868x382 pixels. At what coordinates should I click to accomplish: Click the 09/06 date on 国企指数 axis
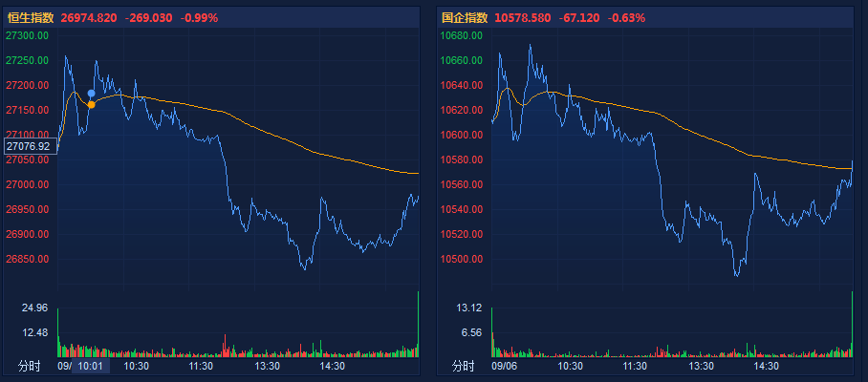click(504, 366)
